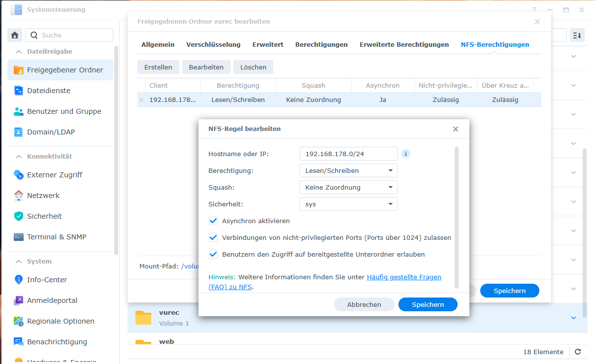Click the refresh icon next to 18 Elemente
The image size is (595, 364).
pos(578,352)
